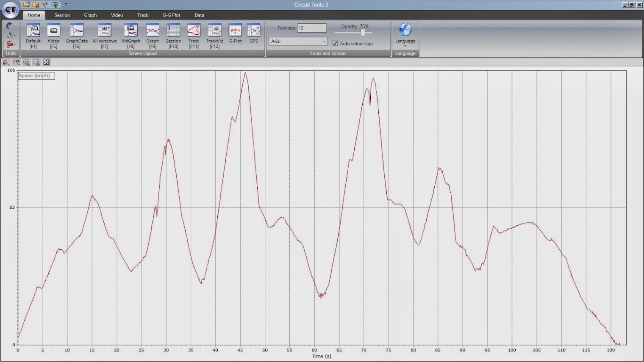Screen dimensions: 644x362
Task: Toggle the Auto colour laps checkbox
Action: pos(335,44)
